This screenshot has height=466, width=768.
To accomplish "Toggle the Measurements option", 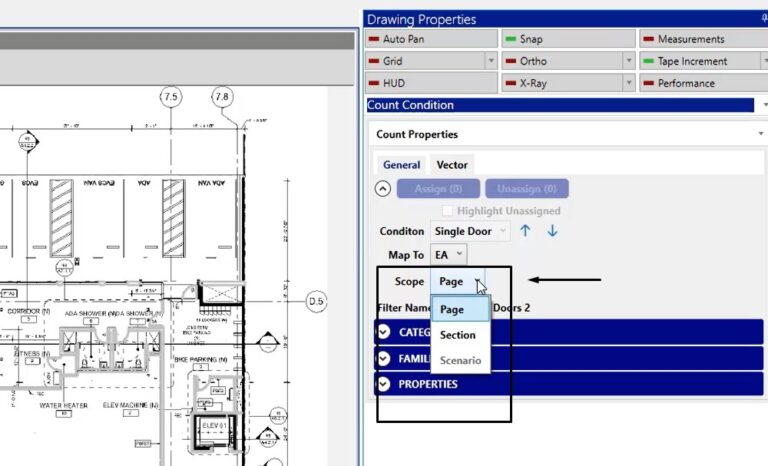I will 703,39.
